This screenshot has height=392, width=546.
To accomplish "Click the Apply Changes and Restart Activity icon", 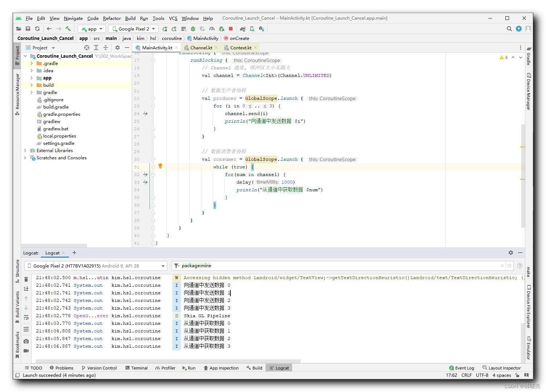I will click(x=174, y=29).
